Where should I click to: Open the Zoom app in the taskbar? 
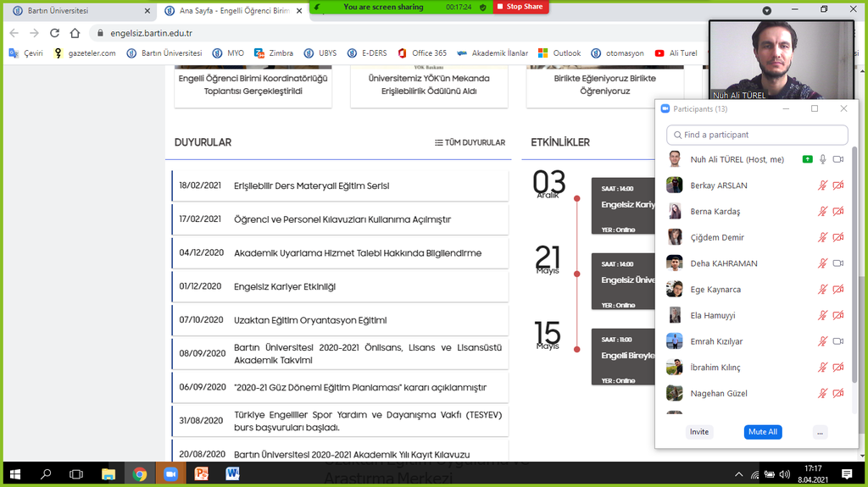pos(170,474)
